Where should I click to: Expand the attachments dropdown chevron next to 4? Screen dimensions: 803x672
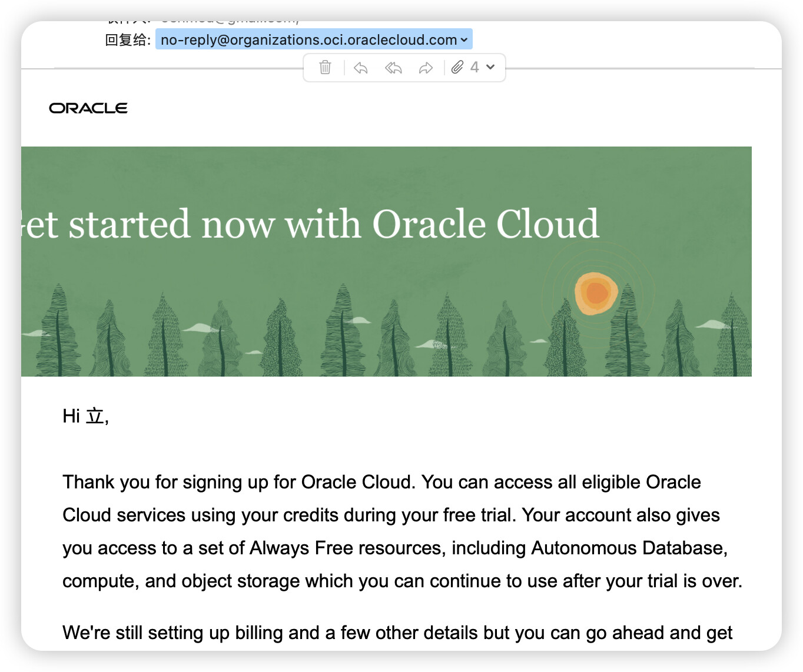pos(490,67)
